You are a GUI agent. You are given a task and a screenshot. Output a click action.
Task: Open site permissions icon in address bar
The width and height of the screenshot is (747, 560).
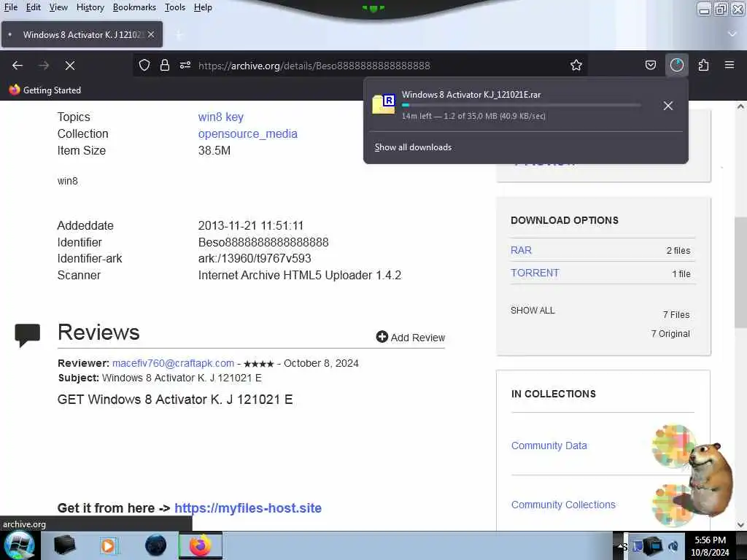coord(185,65)
